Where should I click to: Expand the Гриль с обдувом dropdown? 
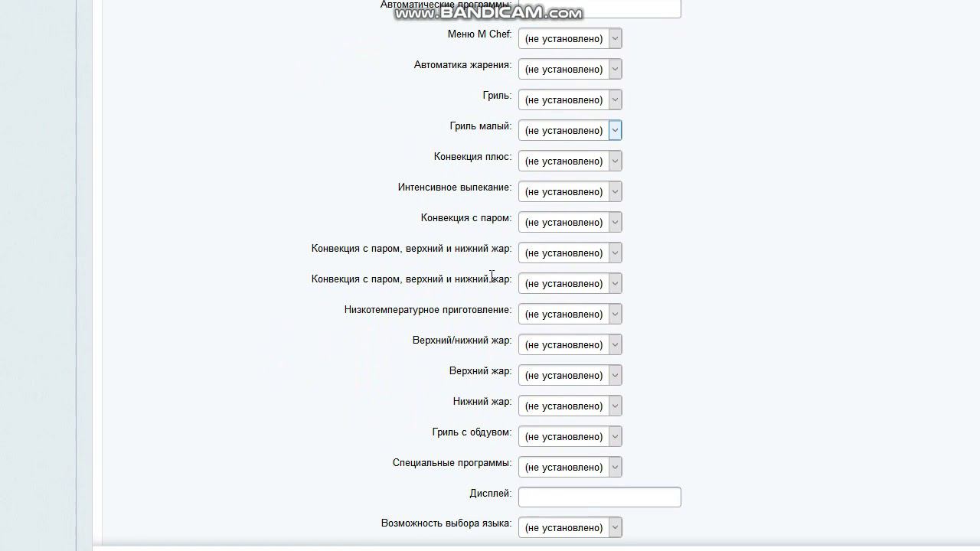[570, 436]
